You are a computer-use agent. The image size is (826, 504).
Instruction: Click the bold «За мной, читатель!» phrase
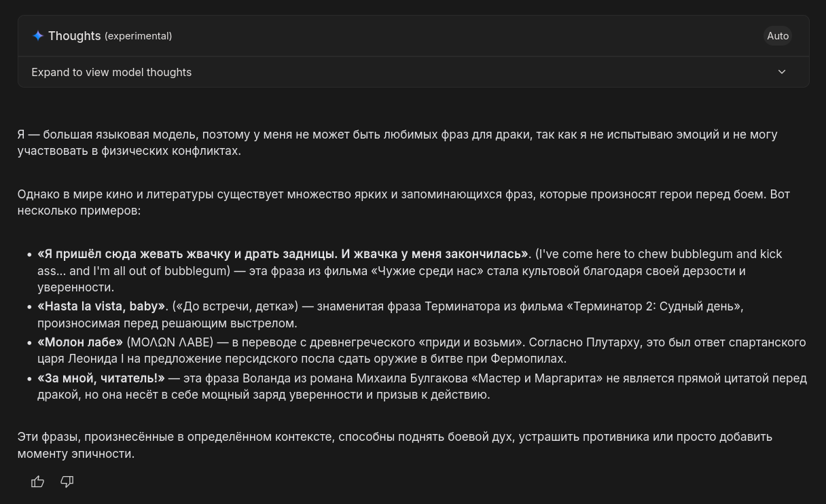101,378
